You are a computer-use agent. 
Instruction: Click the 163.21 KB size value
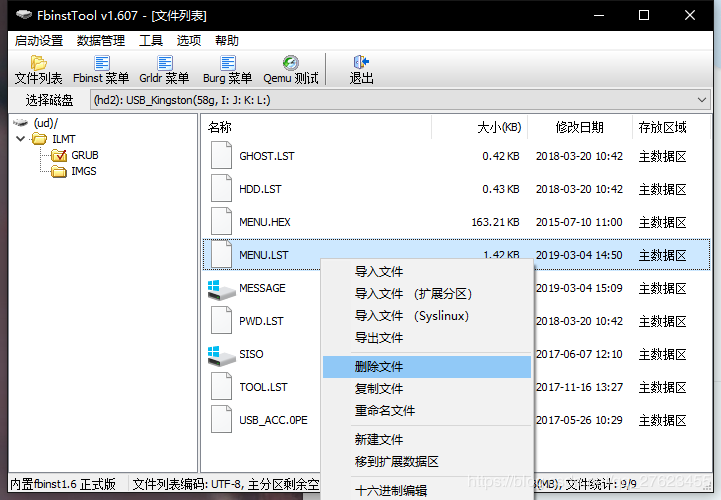[x=495, y=222]
